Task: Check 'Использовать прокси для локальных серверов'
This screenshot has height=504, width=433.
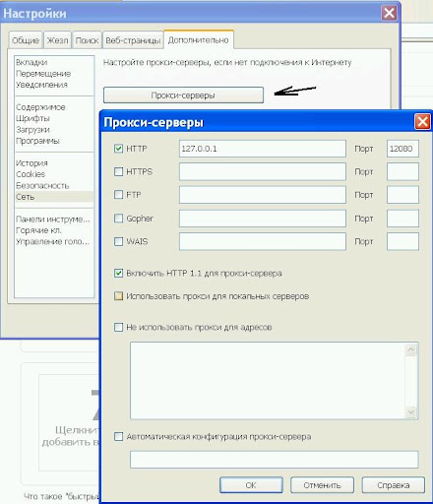Action: (x=118, y=296)
